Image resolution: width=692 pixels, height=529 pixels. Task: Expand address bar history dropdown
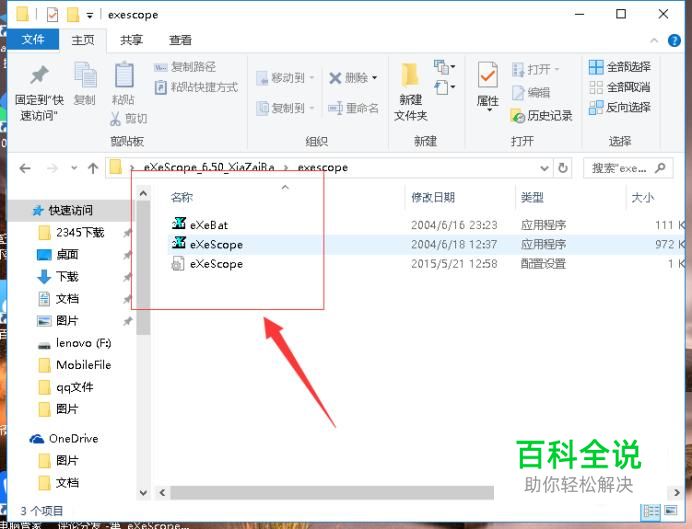pos(545,168)
